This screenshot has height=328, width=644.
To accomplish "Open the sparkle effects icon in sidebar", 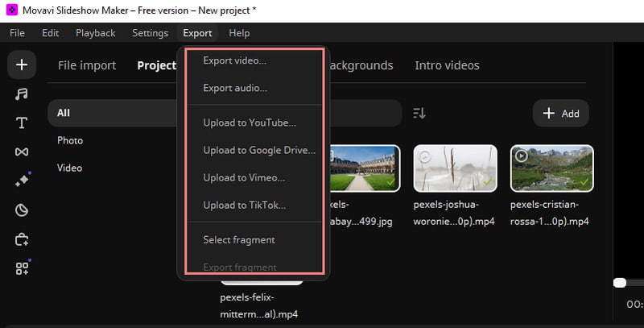I will point(22,181).
